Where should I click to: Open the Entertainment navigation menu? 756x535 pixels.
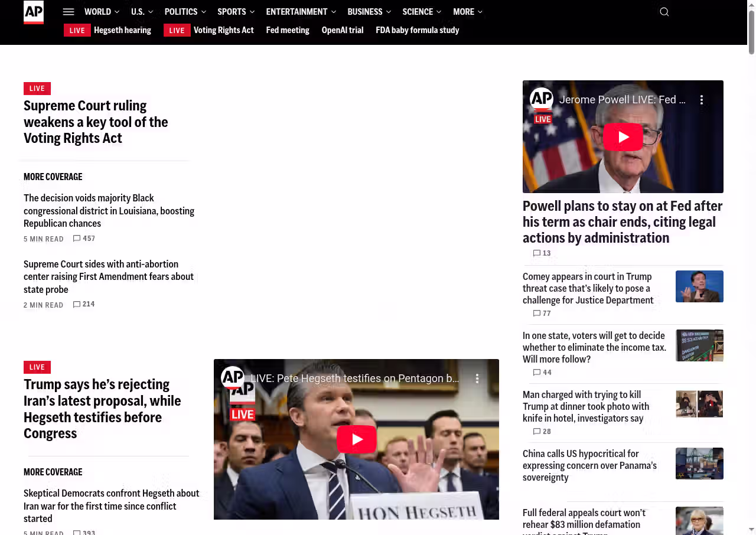click(x=301, y=12)
